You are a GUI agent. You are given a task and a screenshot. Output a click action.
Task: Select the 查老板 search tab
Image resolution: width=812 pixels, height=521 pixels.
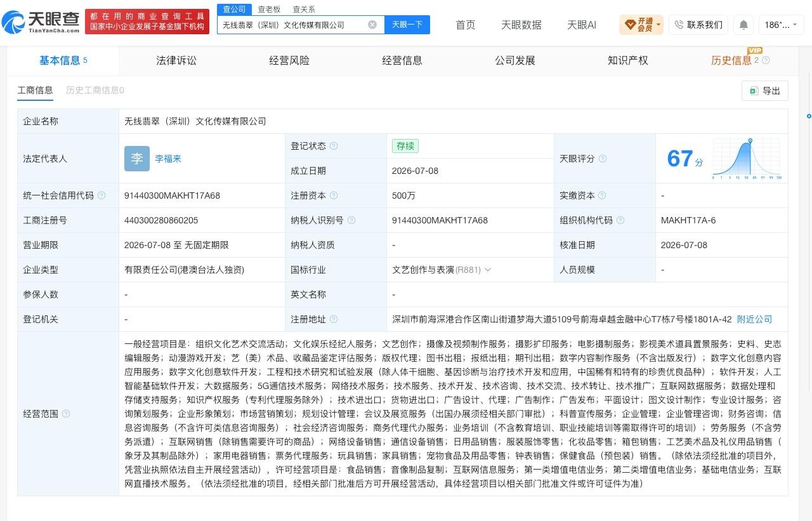click(269, 10)
